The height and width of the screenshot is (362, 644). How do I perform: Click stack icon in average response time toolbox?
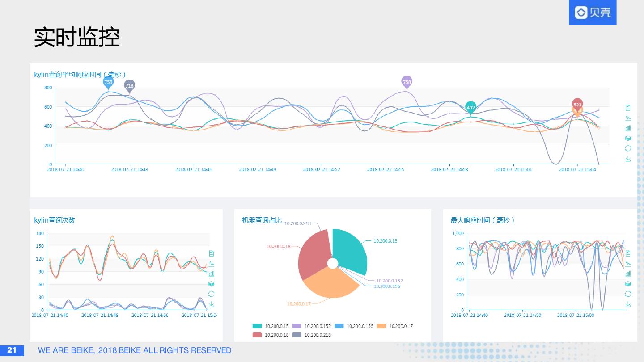click(x=628, y=138)
